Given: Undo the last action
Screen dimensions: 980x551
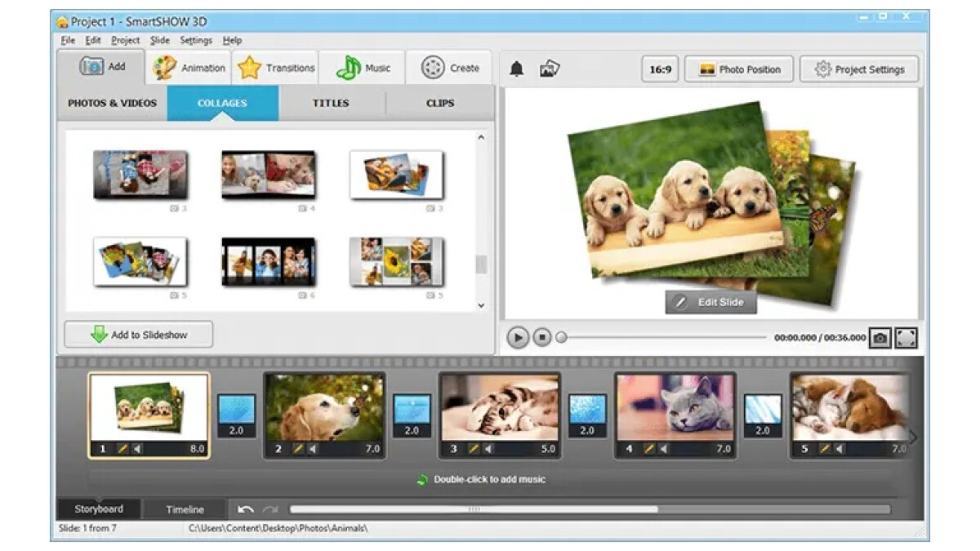Looking at the screenshot, I should [245, 509].
